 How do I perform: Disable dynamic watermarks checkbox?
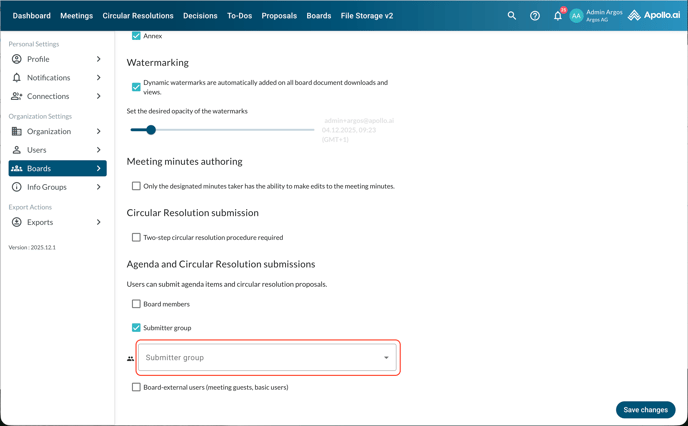click(136, 87)
